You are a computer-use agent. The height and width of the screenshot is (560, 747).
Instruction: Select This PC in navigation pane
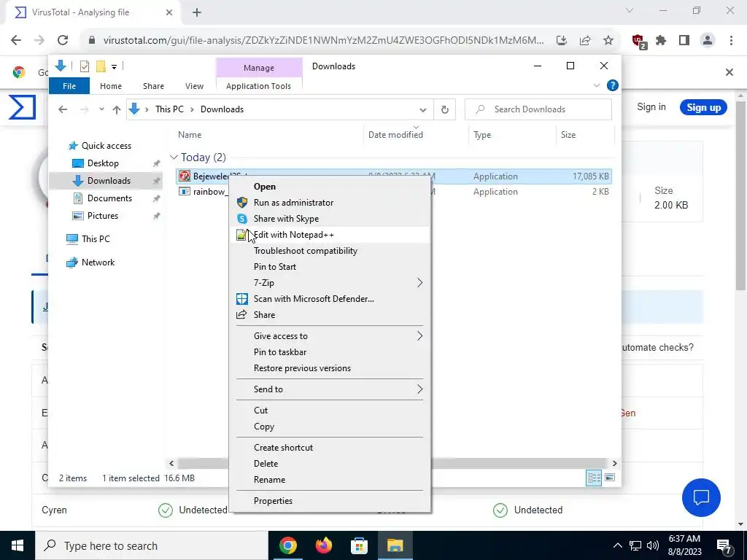tap(96, 239)
